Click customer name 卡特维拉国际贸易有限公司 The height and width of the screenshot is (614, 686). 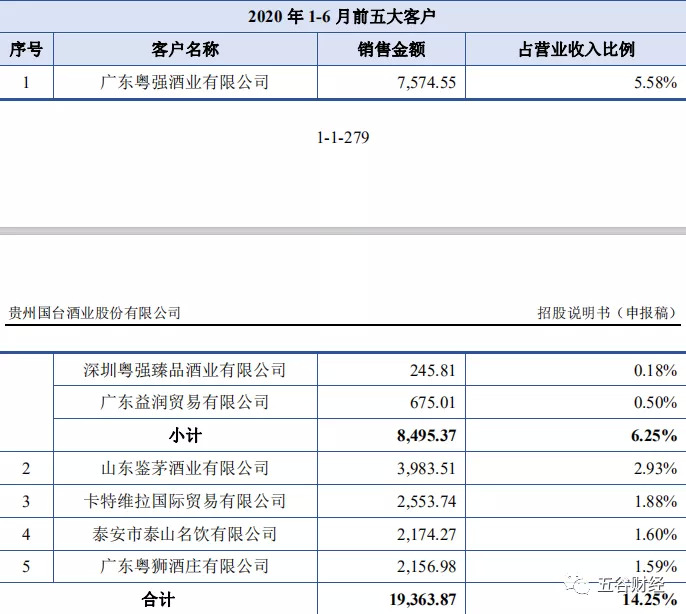tap(185, 501)
